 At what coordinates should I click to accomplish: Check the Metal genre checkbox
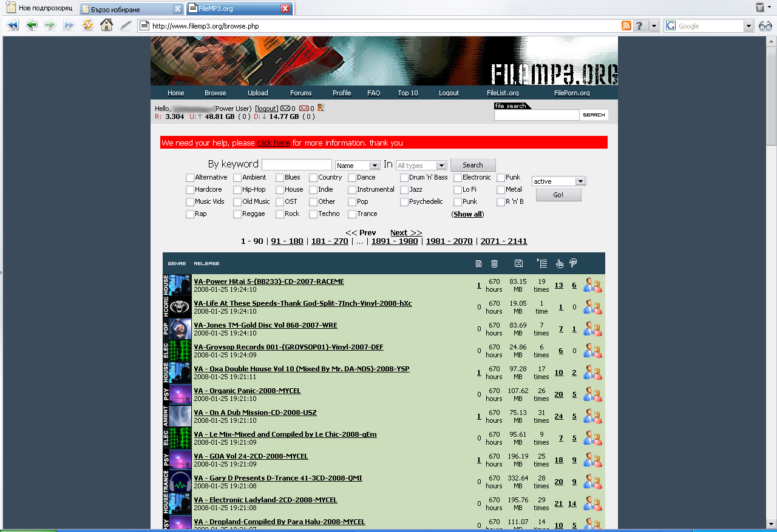coord(501,190)
